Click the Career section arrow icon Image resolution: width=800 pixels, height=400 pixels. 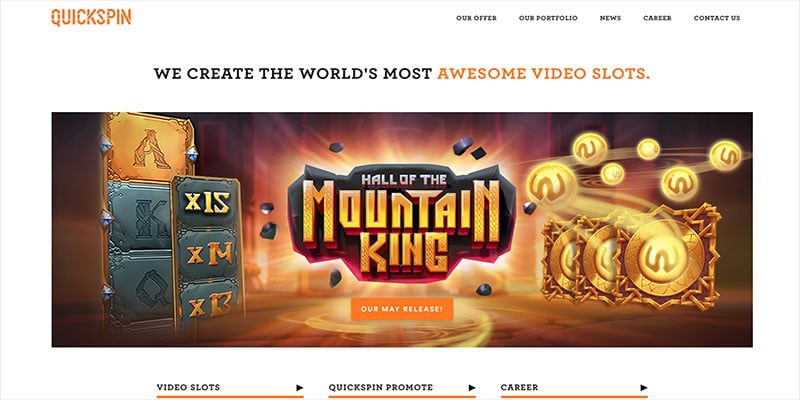(644, 388)
